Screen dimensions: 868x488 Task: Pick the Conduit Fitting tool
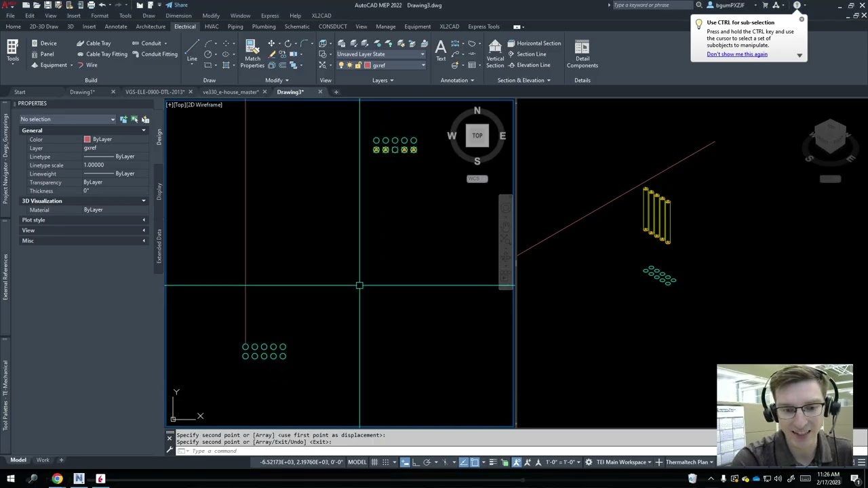click(154, 54)
